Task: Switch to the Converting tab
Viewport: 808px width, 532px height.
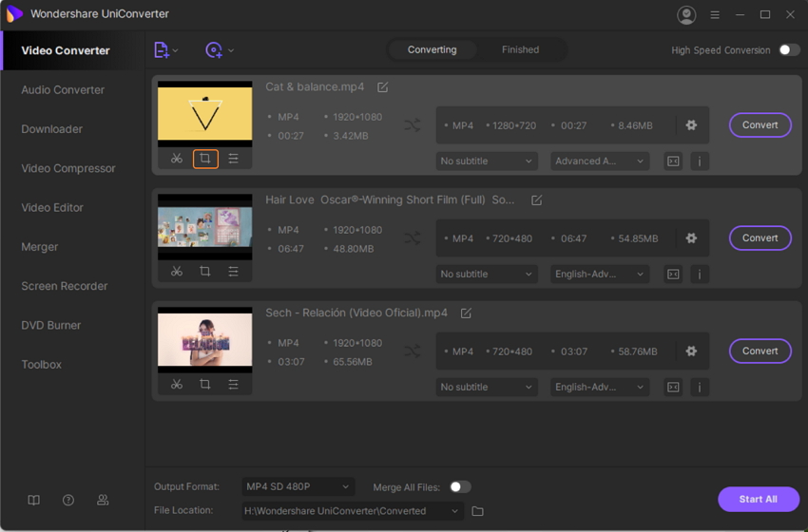Action: tap(432, 50)
